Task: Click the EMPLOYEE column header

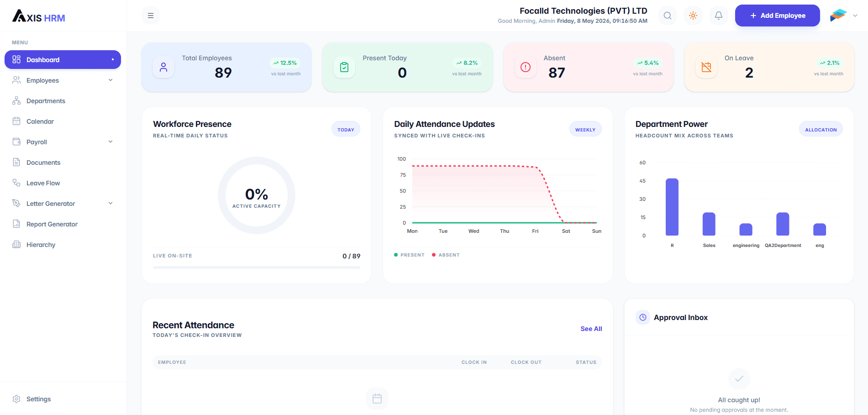Action: (x=172, y=362)
